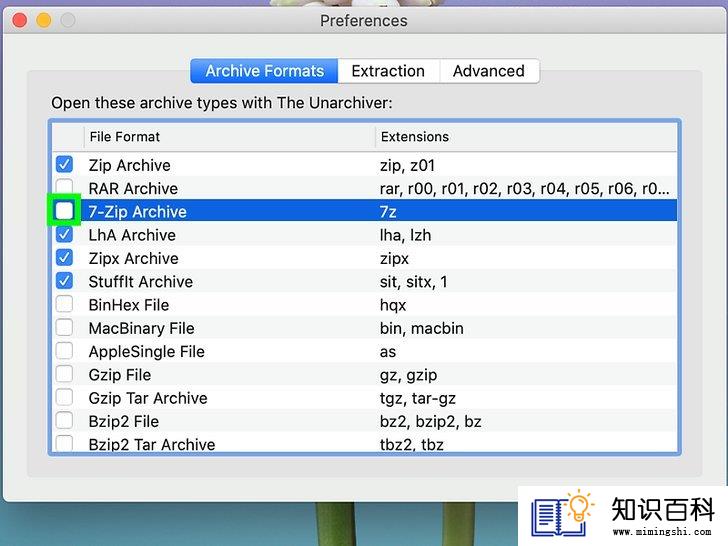Image resolution: width=728 pixels, height=546 pixels.
Task: Check the Gzip Tar Archive checkbox
Action: (x=64, y=397)
